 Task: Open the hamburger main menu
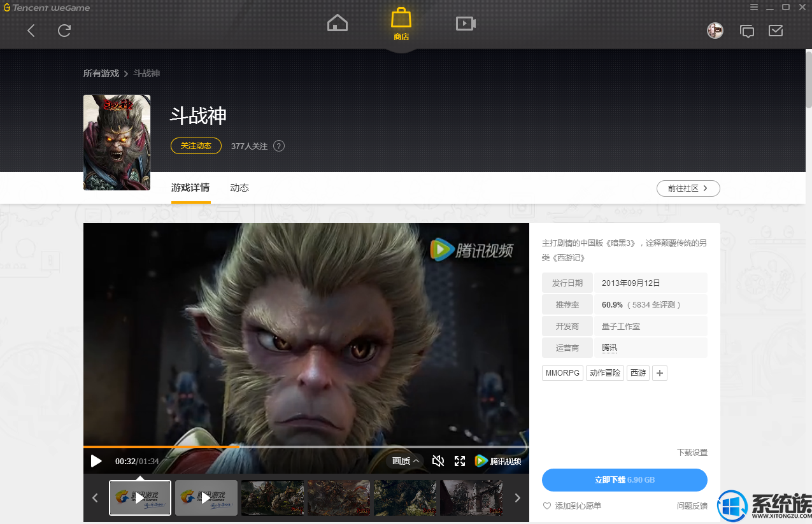tap(754, 7)
